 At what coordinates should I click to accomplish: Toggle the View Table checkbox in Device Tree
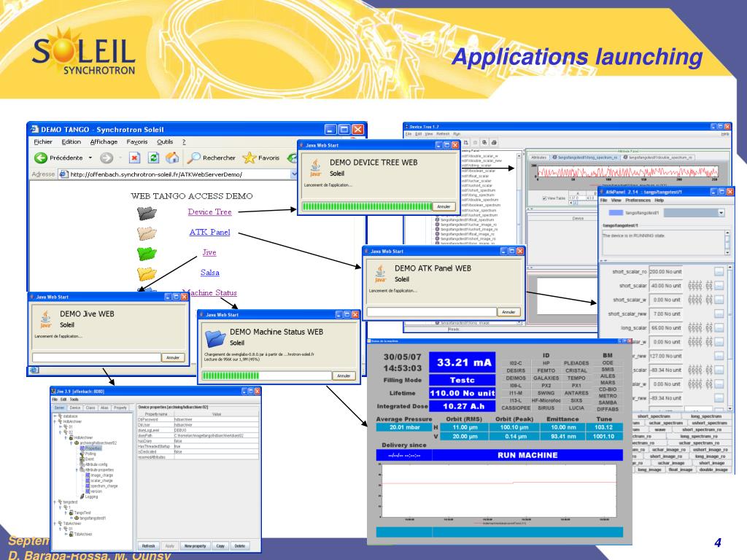tap(544, 198)
